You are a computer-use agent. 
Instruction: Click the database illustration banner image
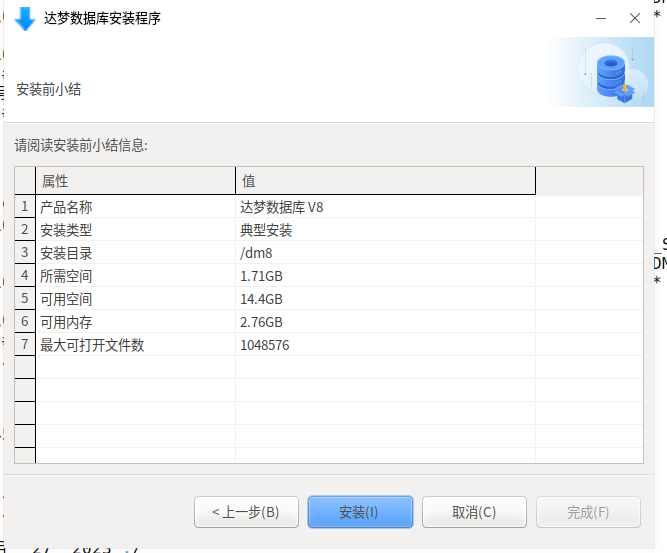coord(602,72)
